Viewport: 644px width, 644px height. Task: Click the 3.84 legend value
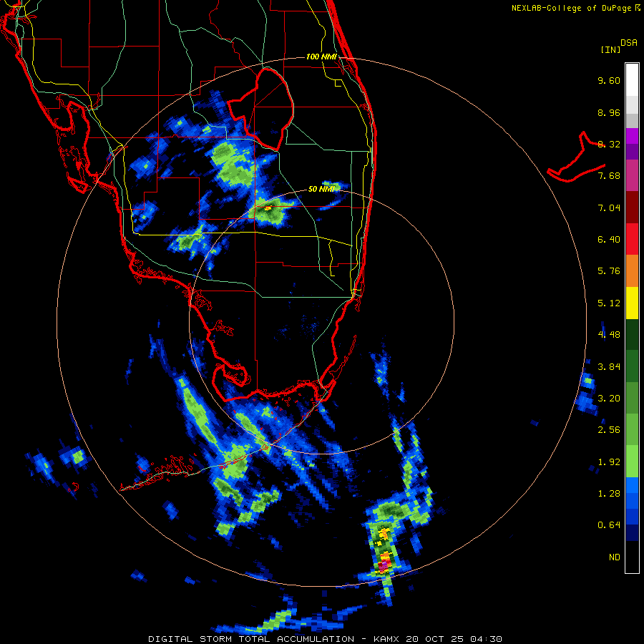point(609,367)
